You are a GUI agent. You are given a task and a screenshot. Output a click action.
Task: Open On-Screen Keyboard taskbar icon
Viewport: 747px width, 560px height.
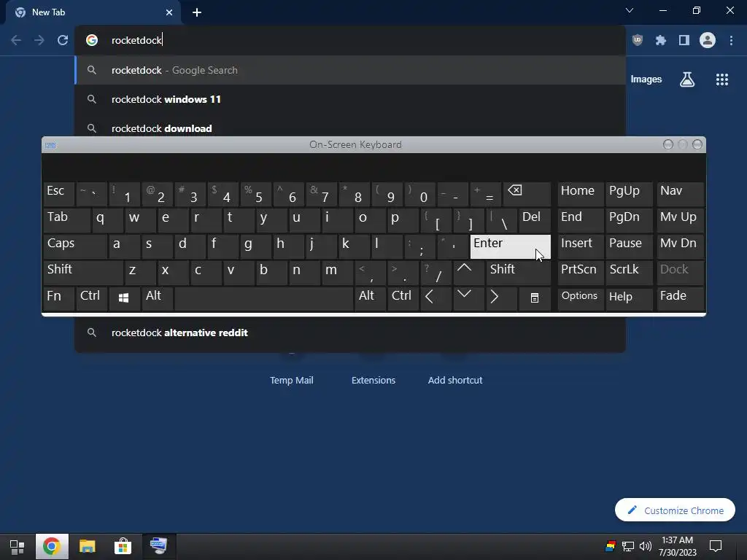(158, 546)
